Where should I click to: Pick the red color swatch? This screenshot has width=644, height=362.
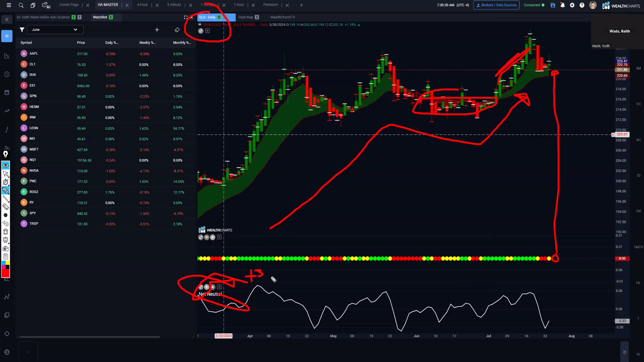(6, 273)
